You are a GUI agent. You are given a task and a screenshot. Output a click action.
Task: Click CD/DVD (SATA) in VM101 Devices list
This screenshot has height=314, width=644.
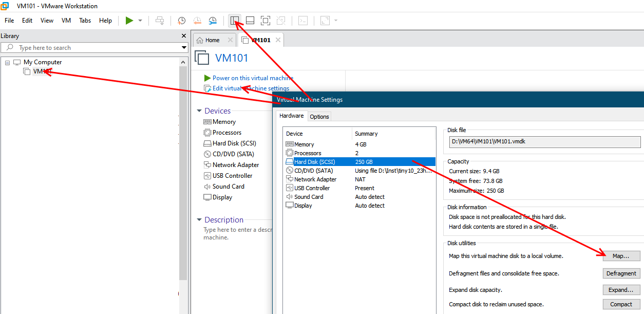233,154
